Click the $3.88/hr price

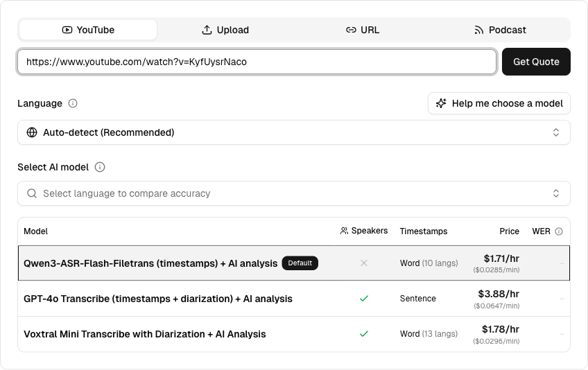(499, 294)
